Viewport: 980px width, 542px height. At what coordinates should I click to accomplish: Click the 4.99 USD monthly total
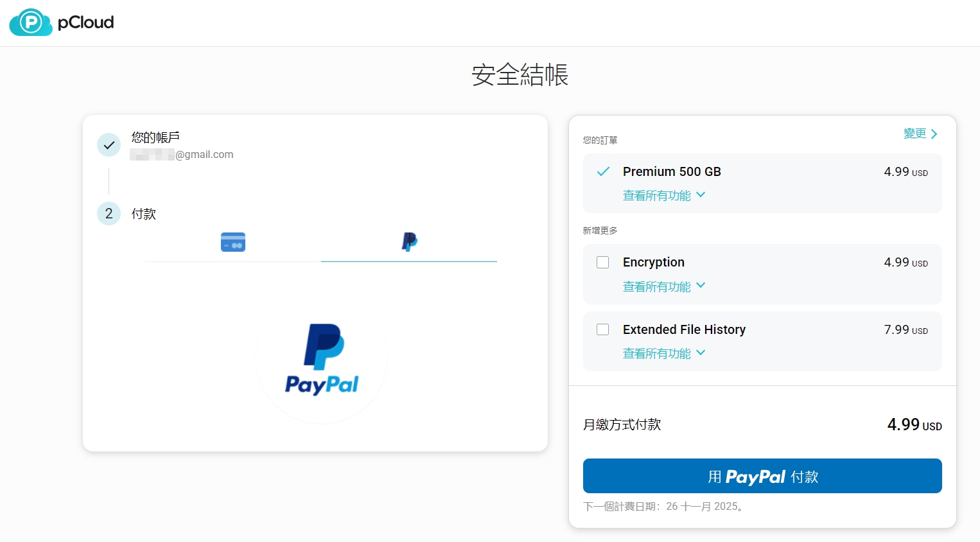click(x=914, y=424)
